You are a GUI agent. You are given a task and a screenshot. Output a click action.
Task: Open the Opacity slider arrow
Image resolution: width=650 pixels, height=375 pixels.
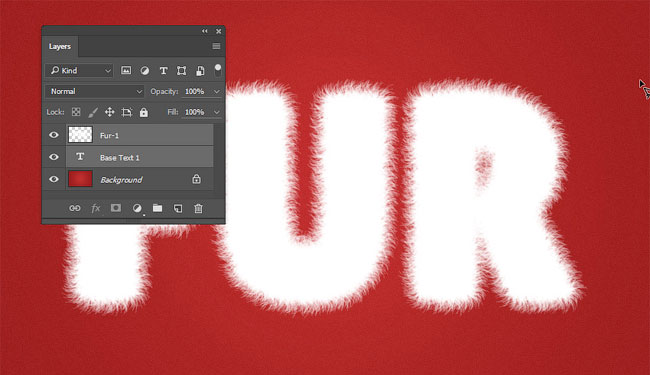click(x=216, y=92)
